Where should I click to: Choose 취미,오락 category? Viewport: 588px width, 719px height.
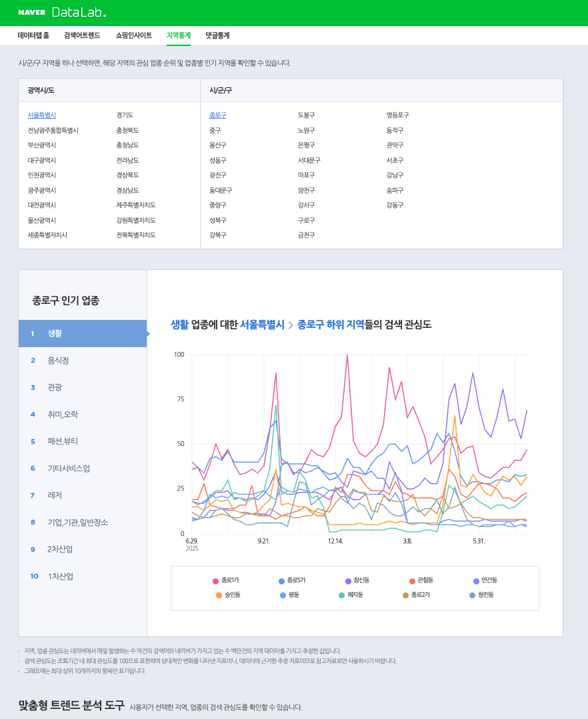[83, 414]
